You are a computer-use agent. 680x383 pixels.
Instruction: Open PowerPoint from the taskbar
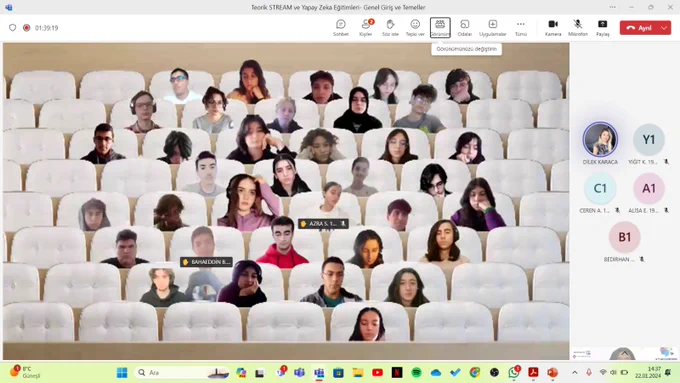point(552,373)
